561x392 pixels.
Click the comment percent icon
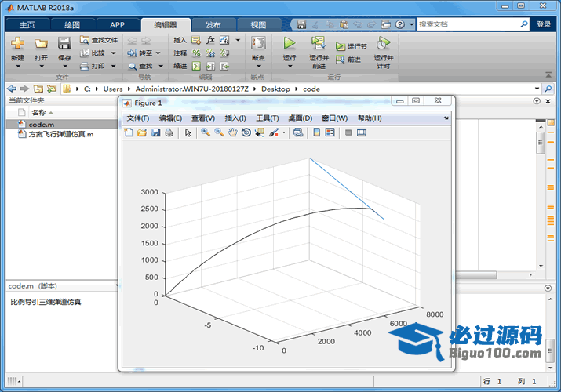click(196, 53)
